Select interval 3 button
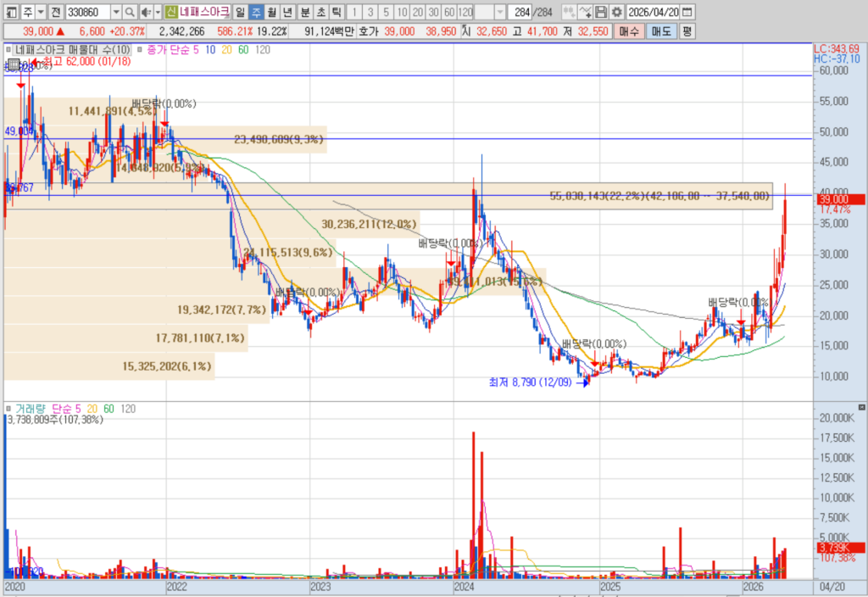Viewport: 868px width, 597px height. pos(370,12)
